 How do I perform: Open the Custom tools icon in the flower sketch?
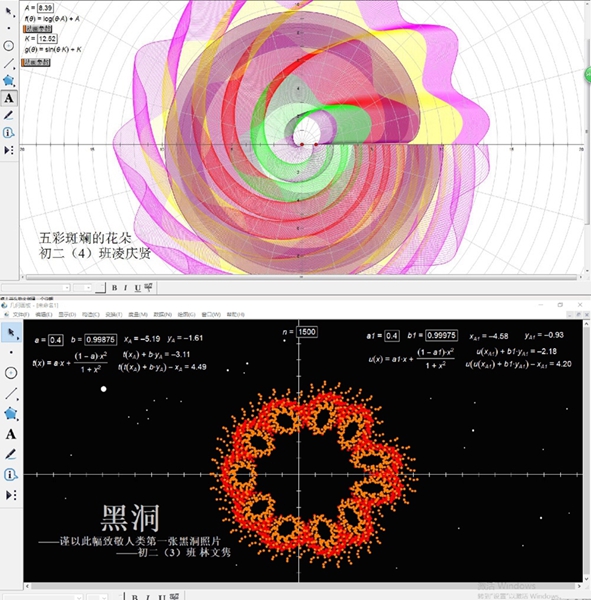coord(9,150)
